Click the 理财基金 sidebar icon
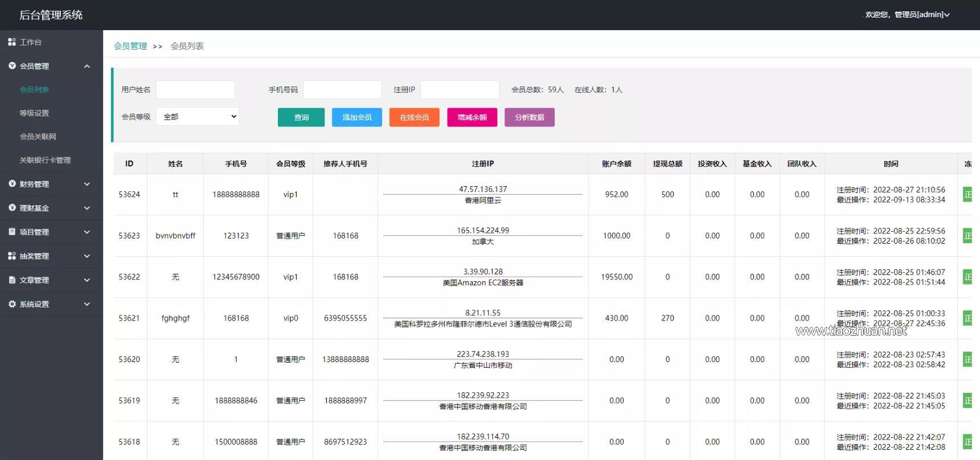The image size is (980, 460). (12, 208)
